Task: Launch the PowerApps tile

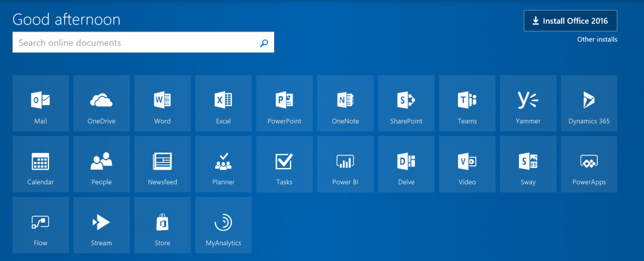Action: tap(589, 164)
